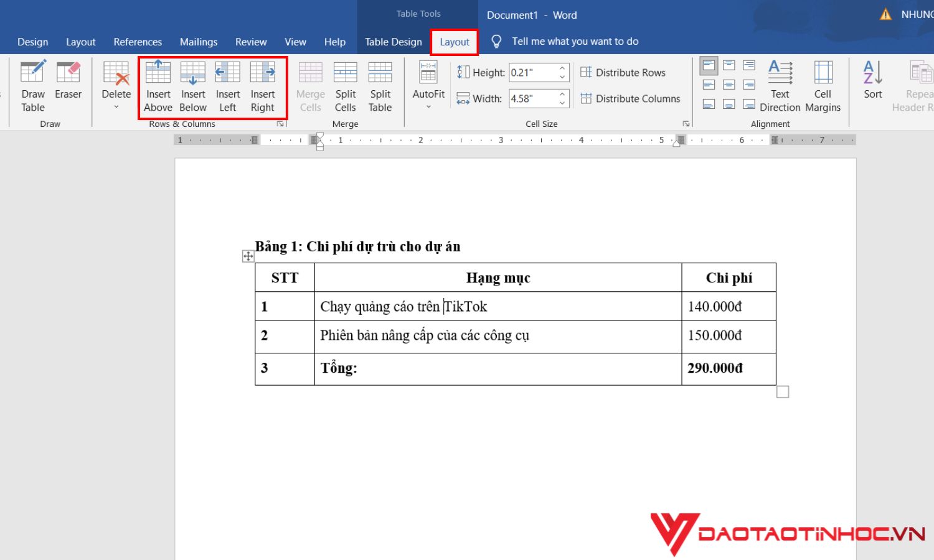The height and width of the screenshot is (560, 934).
Task: Select the Eraser tool
Action: point(68,80)
